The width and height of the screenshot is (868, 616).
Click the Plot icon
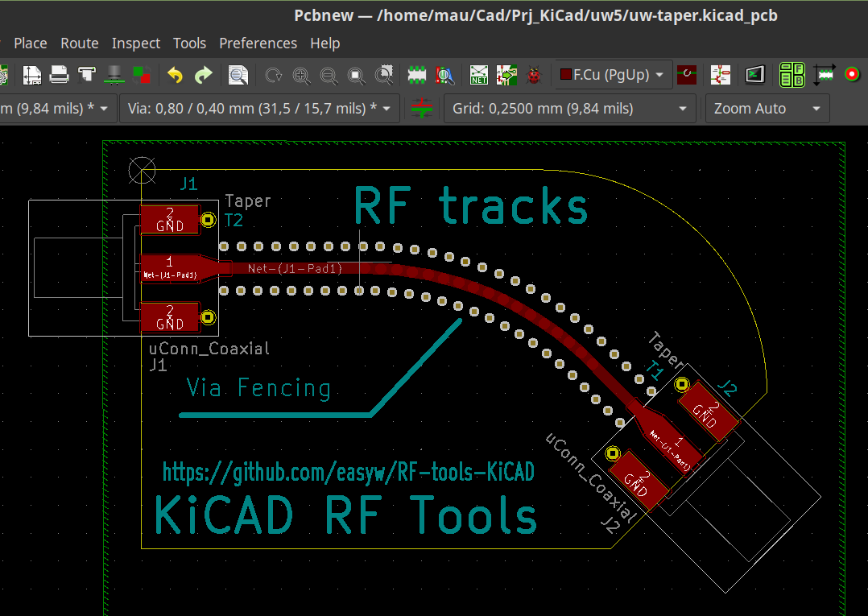[x=87, y=76]
